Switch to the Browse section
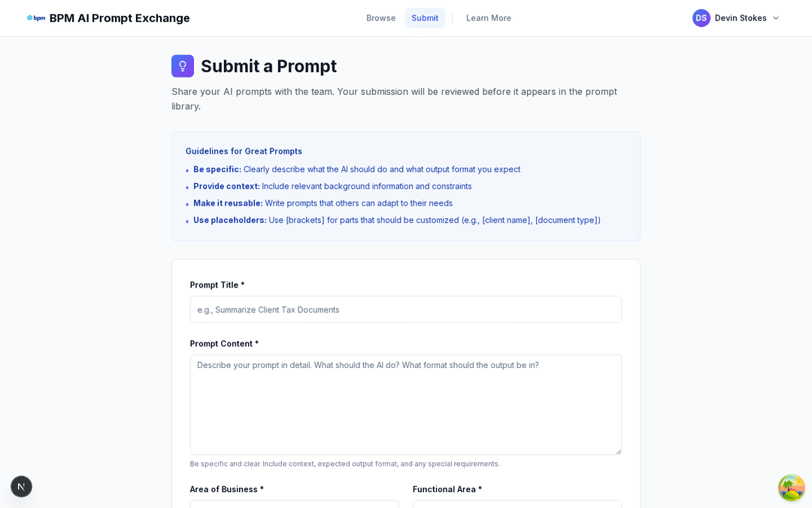This screenshot has width=812, height=508. click(381, 17)
